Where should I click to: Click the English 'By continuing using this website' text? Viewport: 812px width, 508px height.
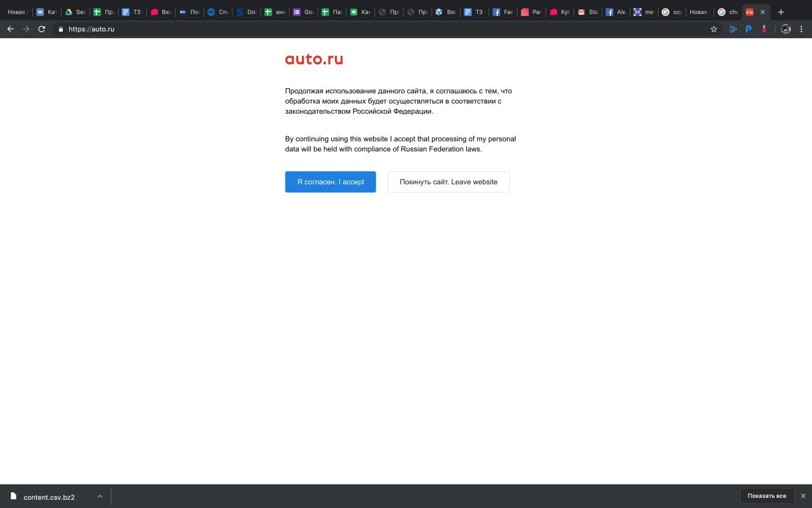400,144
